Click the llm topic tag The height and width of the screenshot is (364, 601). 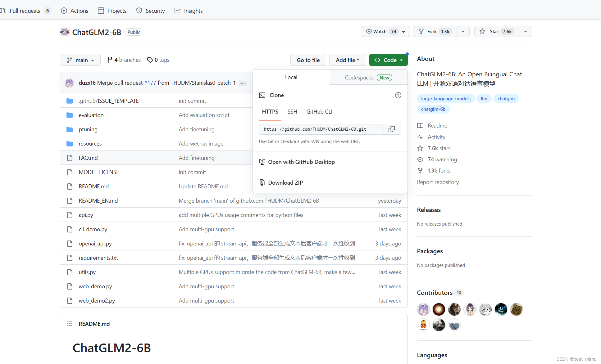(484, 99)
